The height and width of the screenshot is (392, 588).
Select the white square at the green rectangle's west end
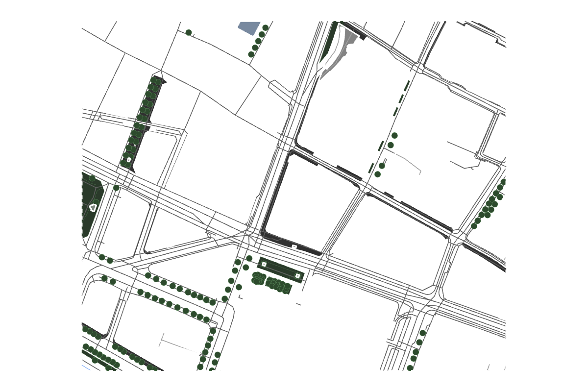264,264
